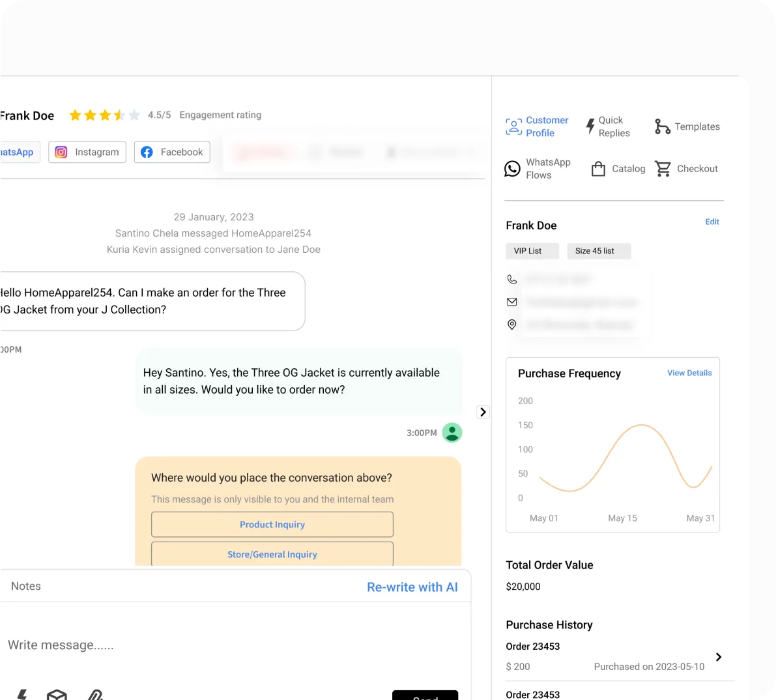Switch to the Instagram channel tab
The width and height of the screenshot is (776, 700).
click(x=87, y=152)
